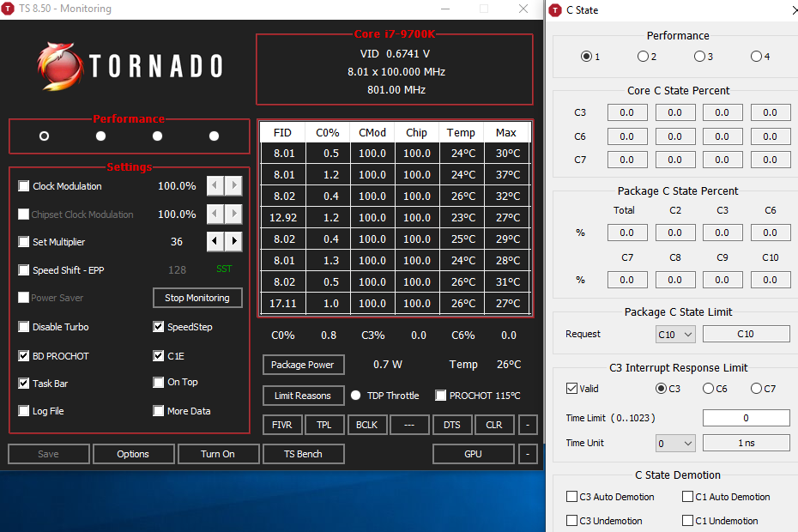Image resolution: width=798 pixels, height=532 pixels.
Task: Open Package Power button
Action: pos(303,365)
